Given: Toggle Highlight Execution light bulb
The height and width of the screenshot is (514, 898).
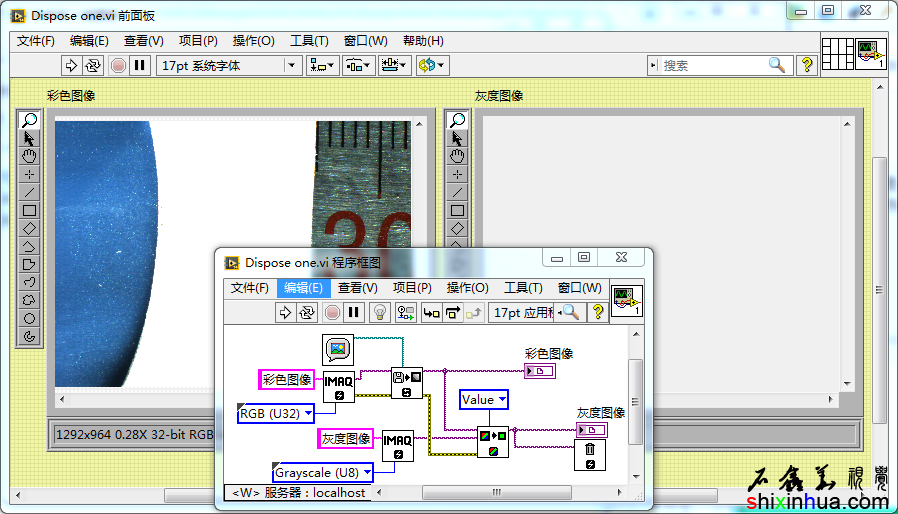Looking at the screenshot, I should [379, 312].
